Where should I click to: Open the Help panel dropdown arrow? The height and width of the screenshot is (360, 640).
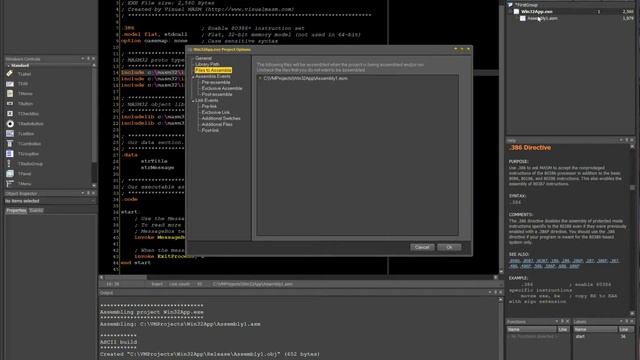point(621,140)
